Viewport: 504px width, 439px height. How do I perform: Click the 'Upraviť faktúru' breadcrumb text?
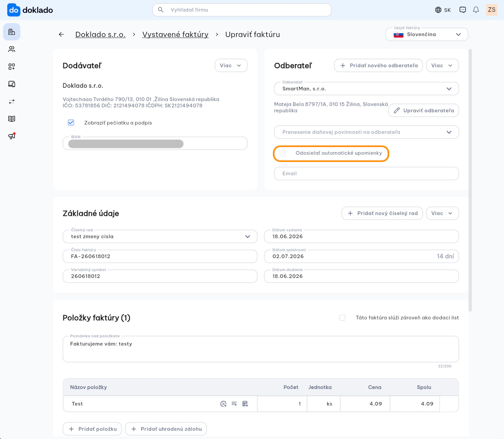pos(253,34)
